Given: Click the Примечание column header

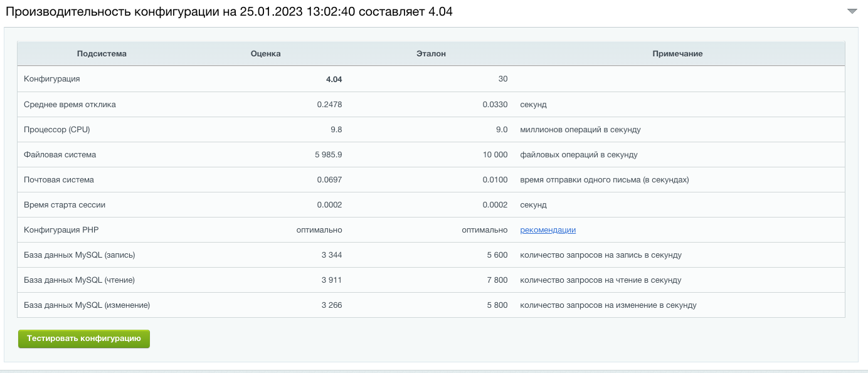Looking at the screenshot, I should 677,54.
